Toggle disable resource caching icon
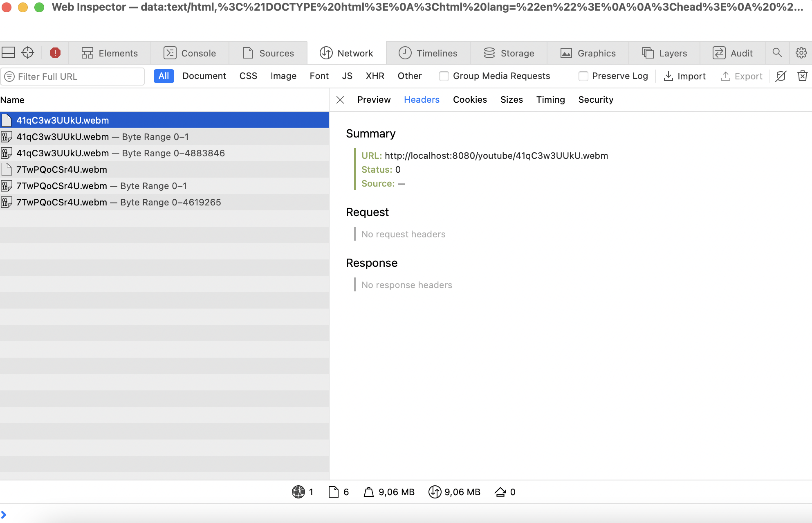Image resolution: width=812 pixels, height=523 pixels. [x=781, y=76]
